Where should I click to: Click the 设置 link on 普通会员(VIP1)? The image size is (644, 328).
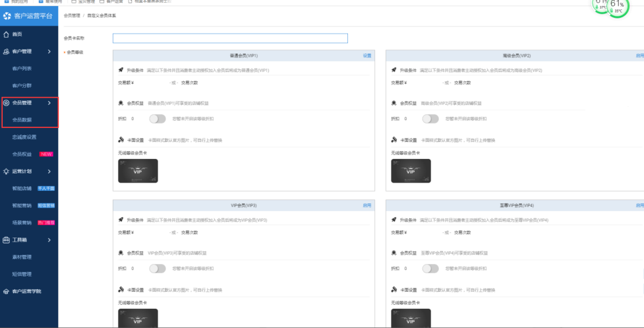click(x=366, y=55)
